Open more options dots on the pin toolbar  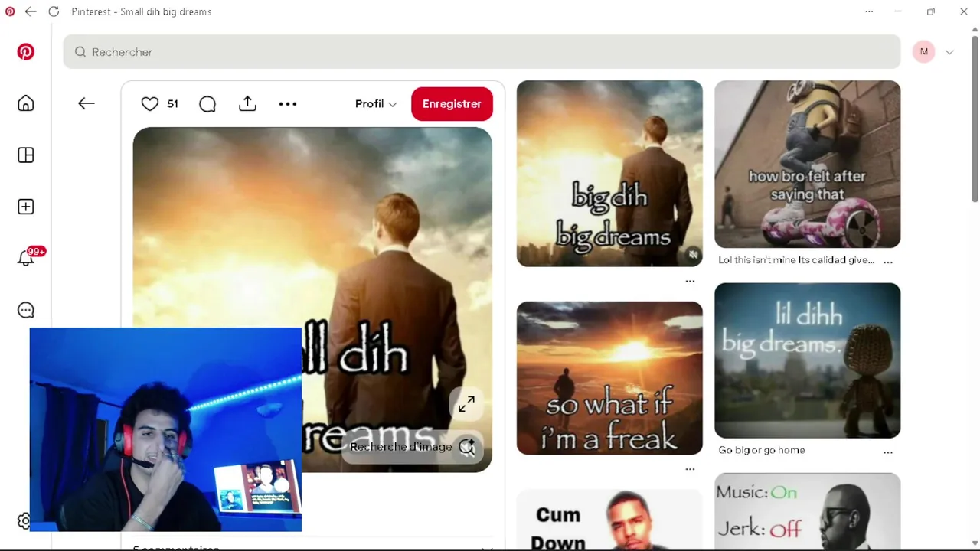pos(288,103)
